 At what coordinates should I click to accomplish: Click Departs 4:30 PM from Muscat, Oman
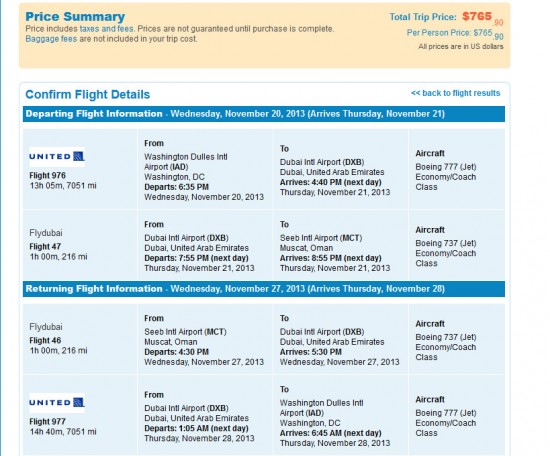pos(176,352)
